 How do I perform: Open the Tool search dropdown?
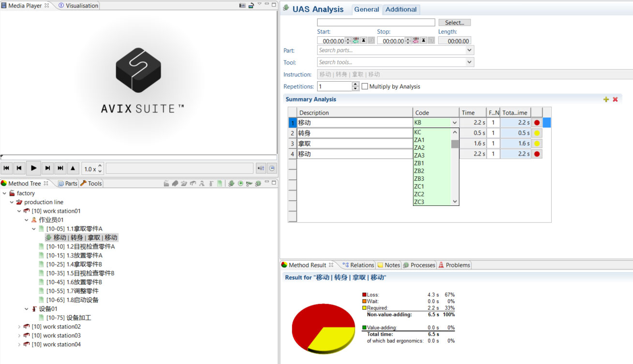pos(469,62)
